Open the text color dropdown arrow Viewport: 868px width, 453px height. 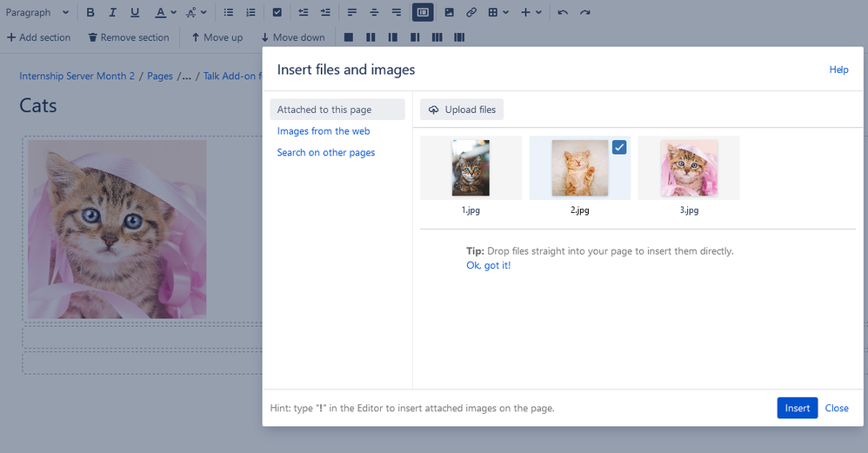coord(173,12)
